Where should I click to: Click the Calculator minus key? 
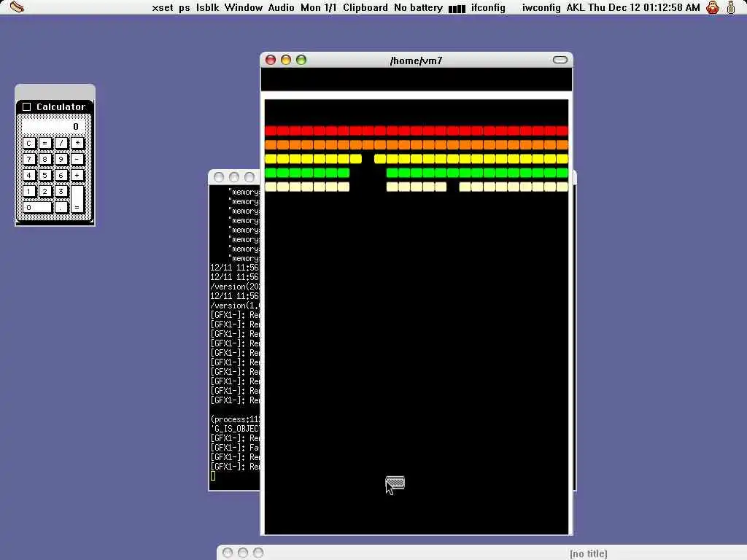click(77, 159)
